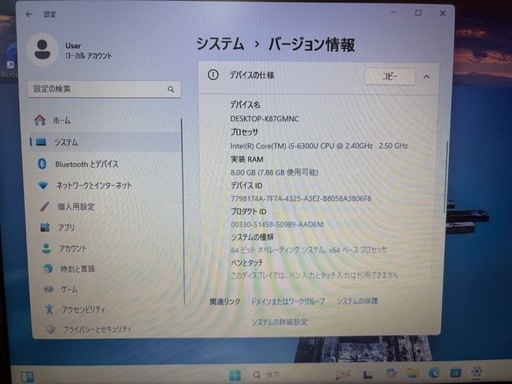Click the sidebar navigation scrollbar
The image size is (512, 384).
point(183,211)
